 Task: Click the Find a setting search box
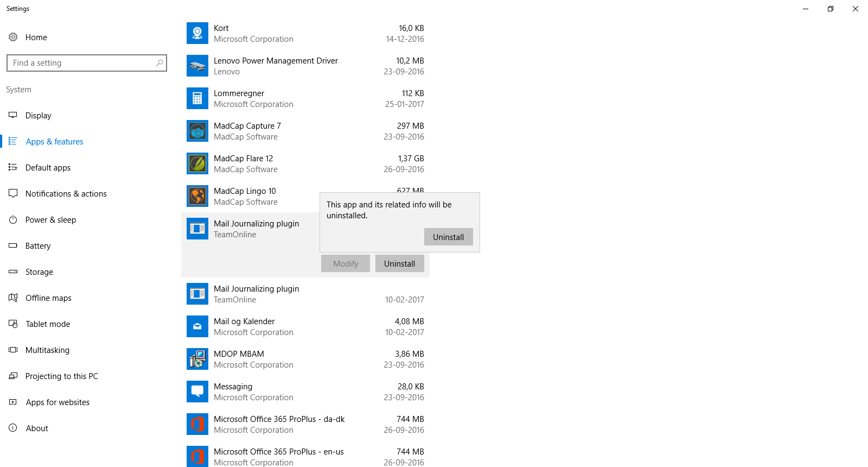coord(87,63)
